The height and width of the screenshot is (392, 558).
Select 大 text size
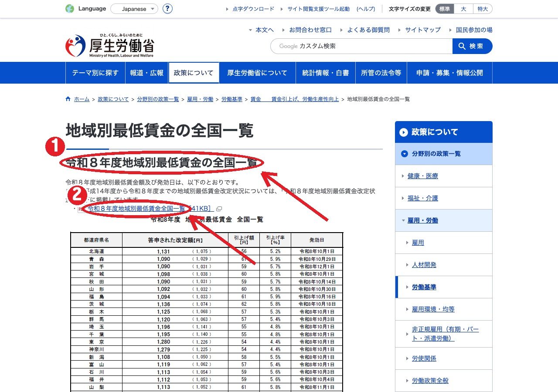click(x=463, y=9)
